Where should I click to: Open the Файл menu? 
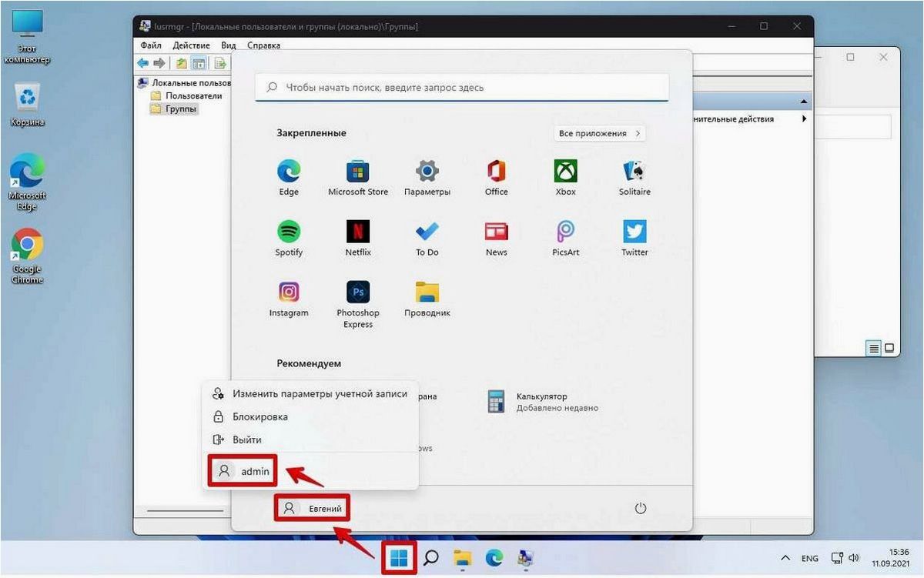[151, 45]
